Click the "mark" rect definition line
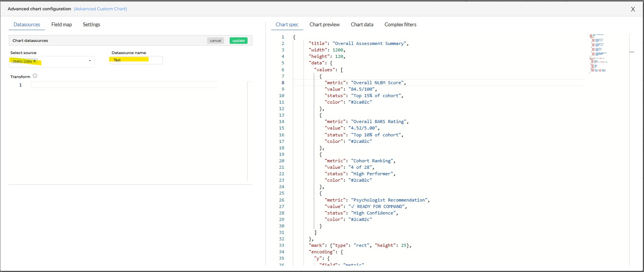Screen dimensions: 644x272 click(x=360, y=245)
